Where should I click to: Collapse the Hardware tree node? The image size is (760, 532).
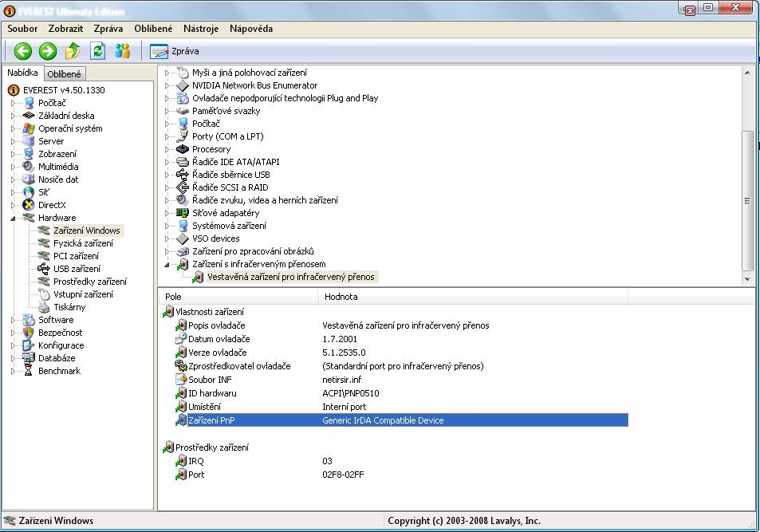(13, 218)
